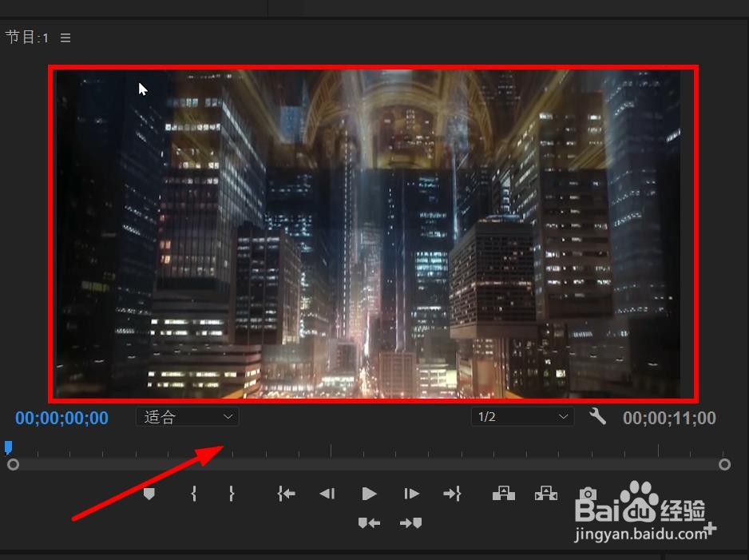Click the zoom scroll bar track
This screenshot has height=560, width=749.
[x=369, y=464]
